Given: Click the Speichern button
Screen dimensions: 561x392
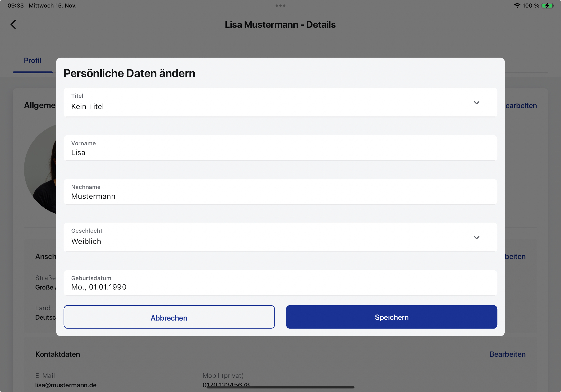Looking at the screenshot, I should [x=392, y=317].
